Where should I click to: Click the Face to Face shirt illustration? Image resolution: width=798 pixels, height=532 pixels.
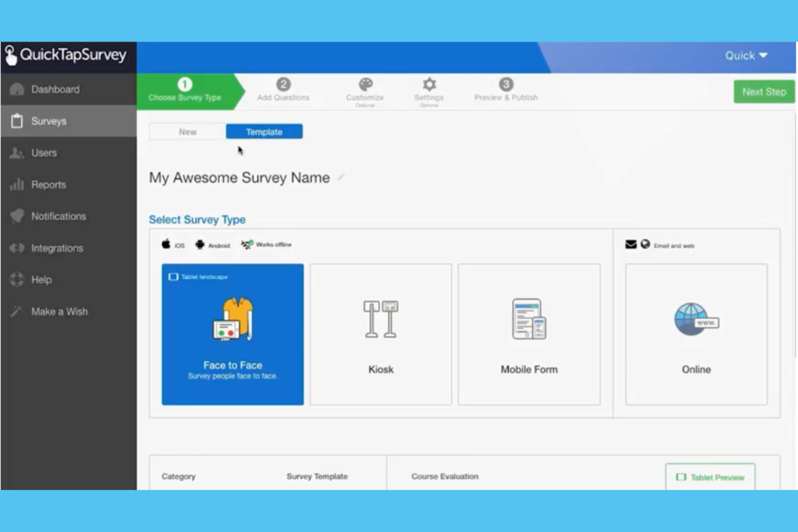click(233, 319)
